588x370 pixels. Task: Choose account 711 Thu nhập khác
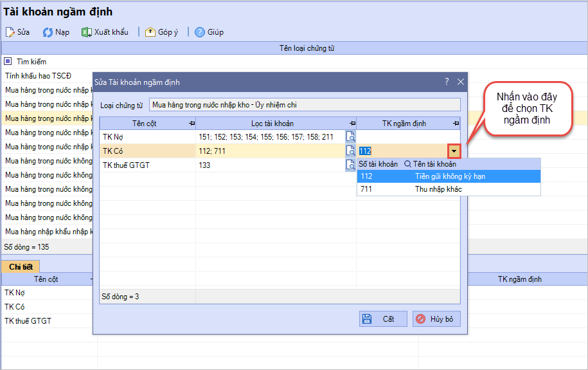coord(449,189)
